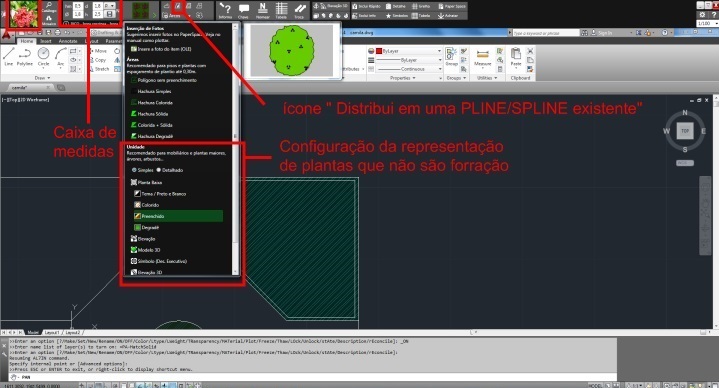Expand the Groups panel
719x388 pixels.
point(456,78)
